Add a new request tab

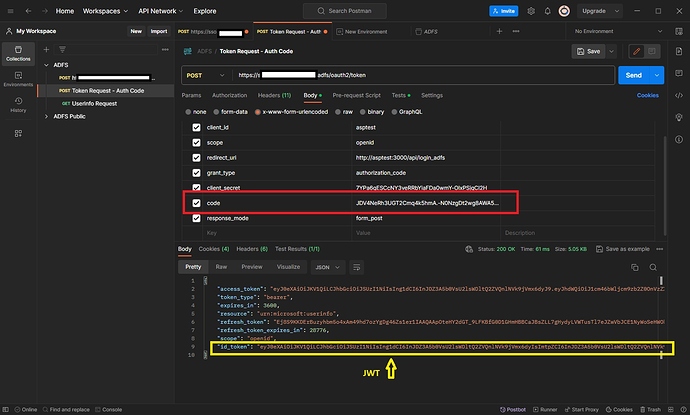pyautogui.click(x=499, y=31)
